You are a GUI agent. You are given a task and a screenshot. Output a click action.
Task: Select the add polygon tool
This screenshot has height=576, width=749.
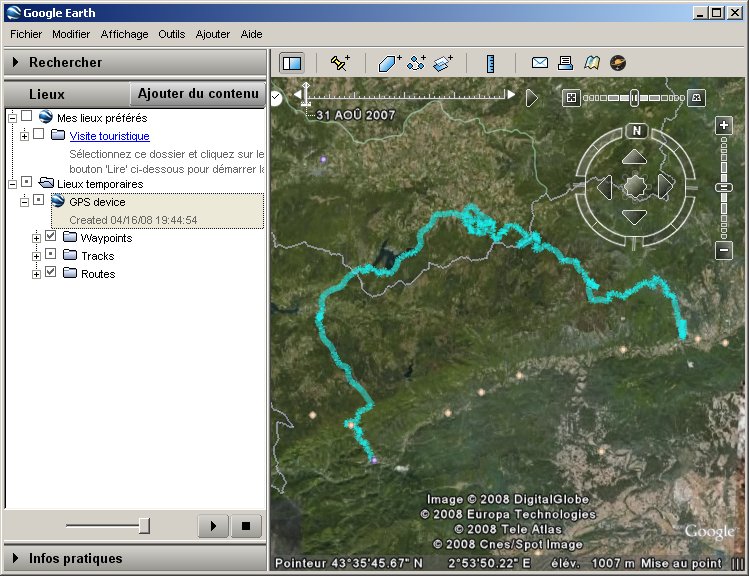(x=390, y=63)
